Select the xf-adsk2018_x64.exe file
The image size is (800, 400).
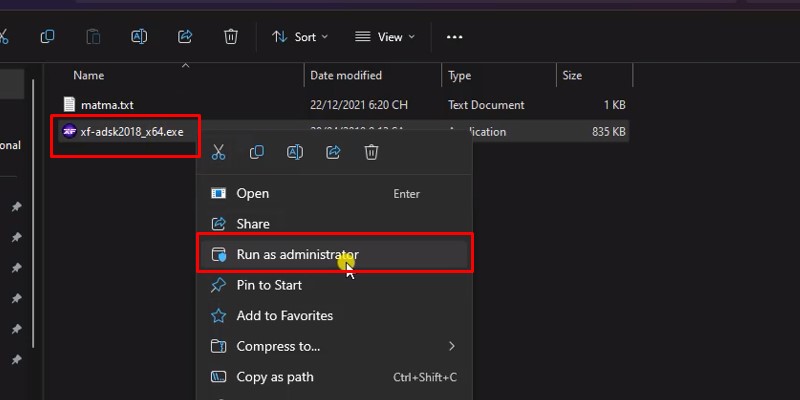[131, 132]
